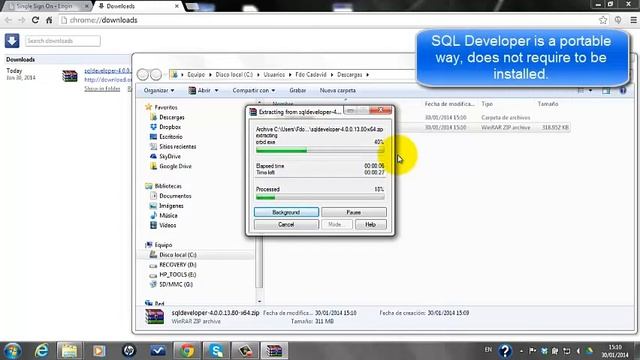Select RECOVERY (D:) drive
This screenshot has height=360, width=640.
178,265
